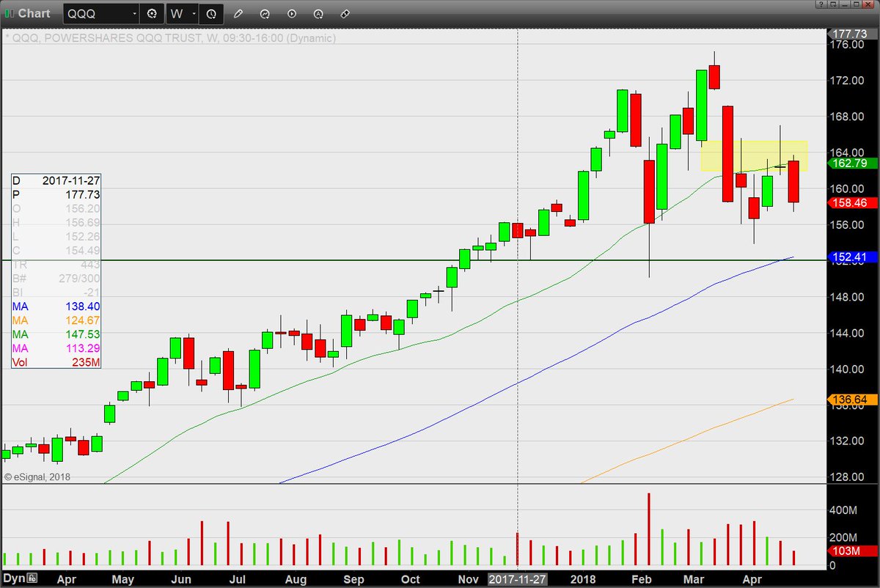
Task: Click the 136.64 orange MA price marker
Action: tap(851, 400)
